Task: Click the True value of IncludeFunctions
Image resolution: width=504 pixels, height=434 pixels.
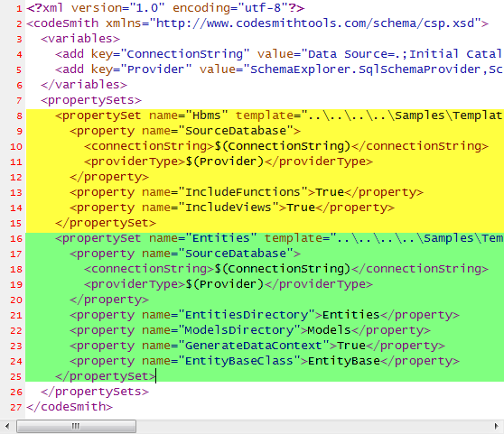Action: click(x=330, y=192)
